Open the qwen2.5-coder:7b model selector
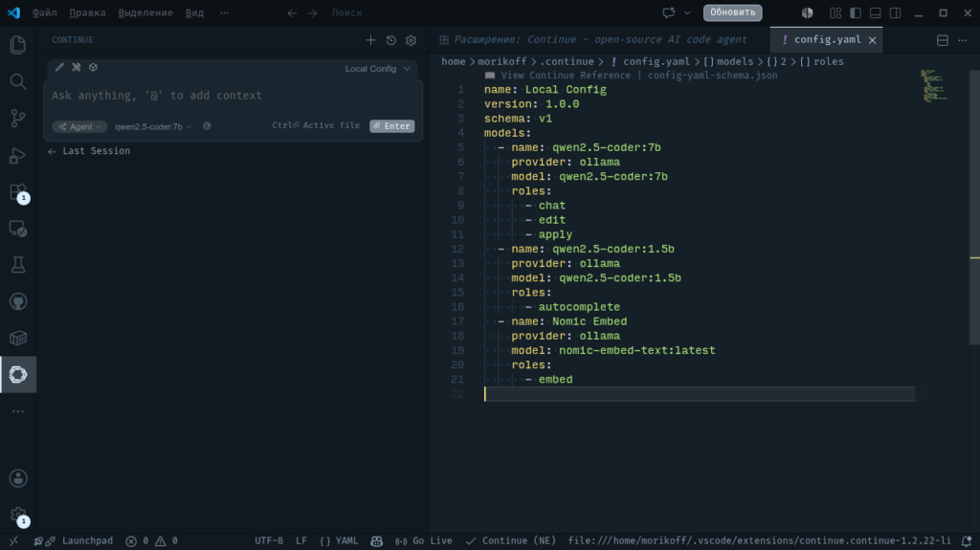 coord(152,126)
